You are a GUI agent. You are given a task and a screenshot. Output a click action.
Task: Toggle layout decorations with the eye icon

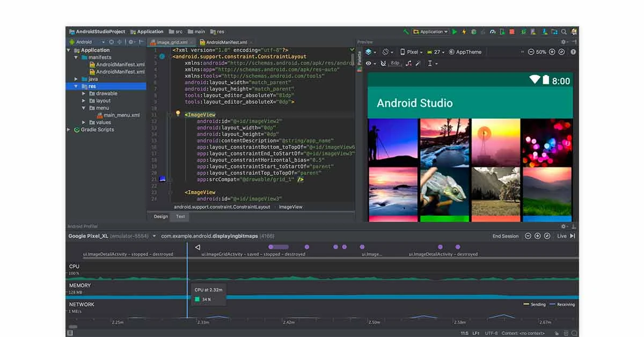pos(368,63)
